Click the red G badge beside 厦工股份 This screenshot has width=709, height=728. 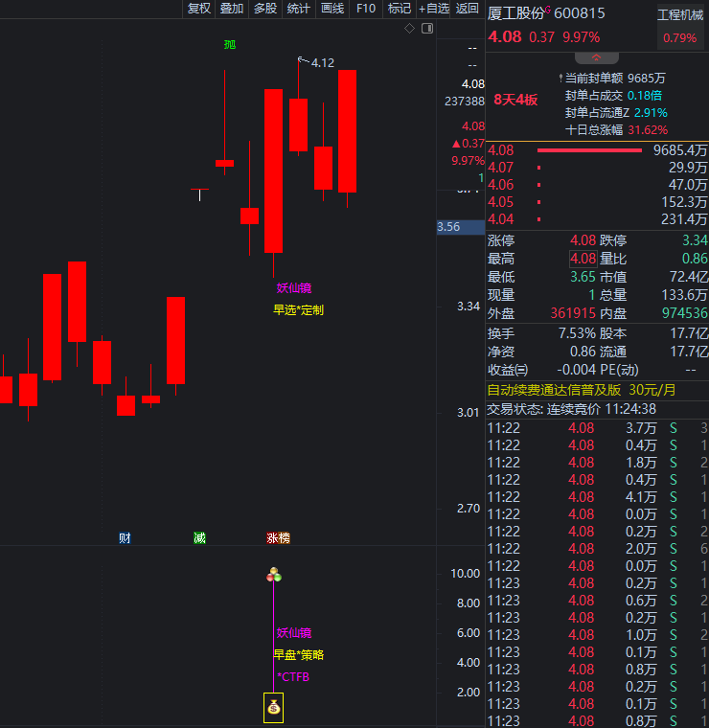click(549, 9)
